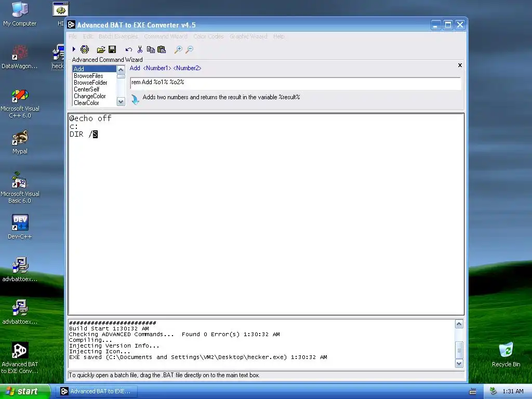Click the Undo arrow icon
The height and width of the screenshot is (399, 532).
pyautogui.click(x=129, y=50)
